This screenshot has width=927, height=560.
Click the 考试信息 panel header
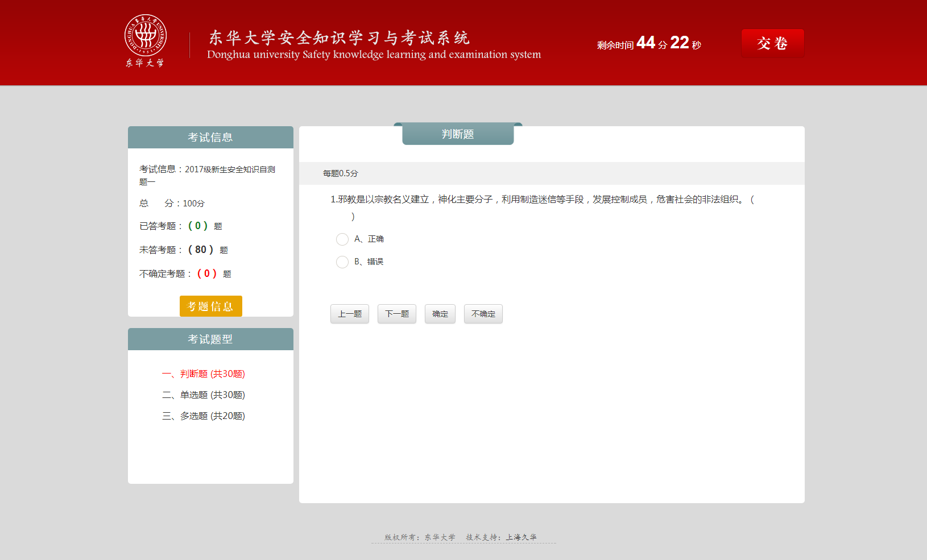pyautogui.click(x=210, y=138)
